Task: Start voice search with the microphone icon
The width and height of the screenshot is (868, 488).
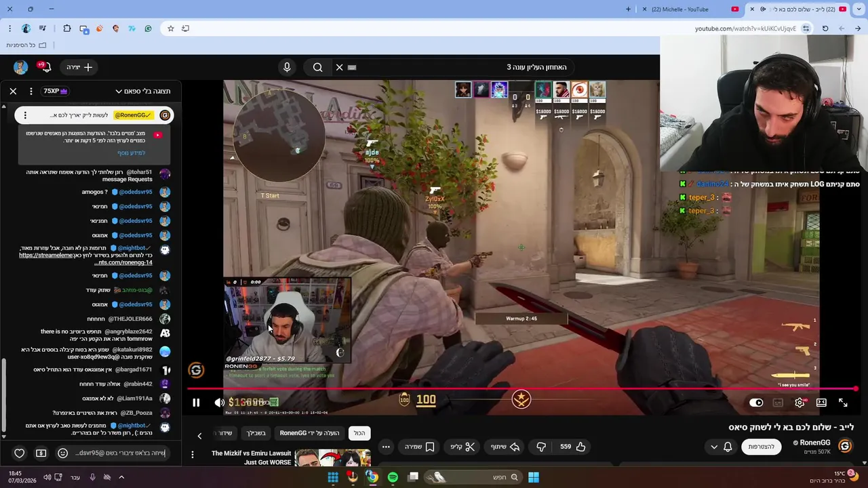Action: pos(287,67)
